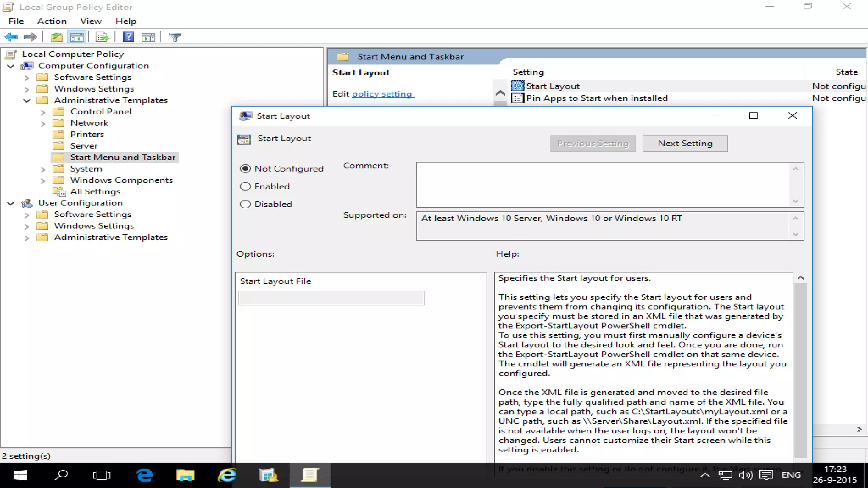868x488 pixels.
Task: Click the Start Layout File input field
Action: [331, 298]
